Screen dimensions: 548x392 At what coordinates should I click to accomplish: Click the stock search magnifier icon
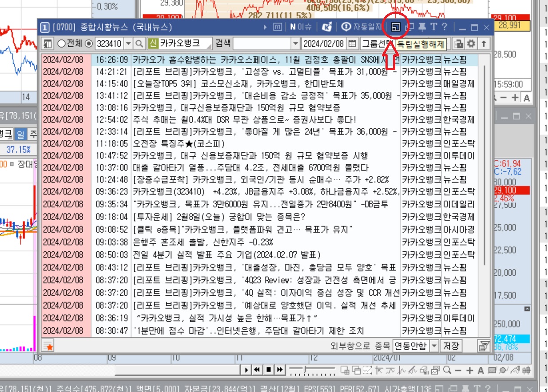(x=139, y=44)
